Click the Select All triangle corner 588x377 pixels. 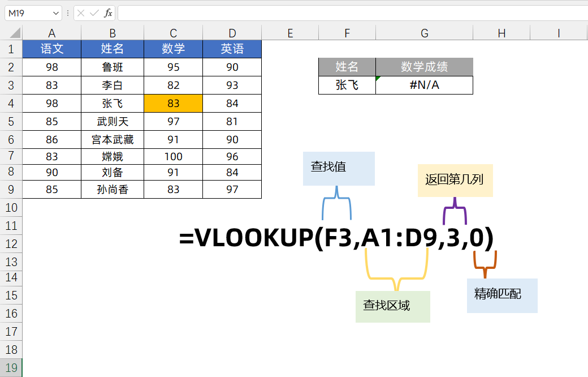(x=15, y=33)
